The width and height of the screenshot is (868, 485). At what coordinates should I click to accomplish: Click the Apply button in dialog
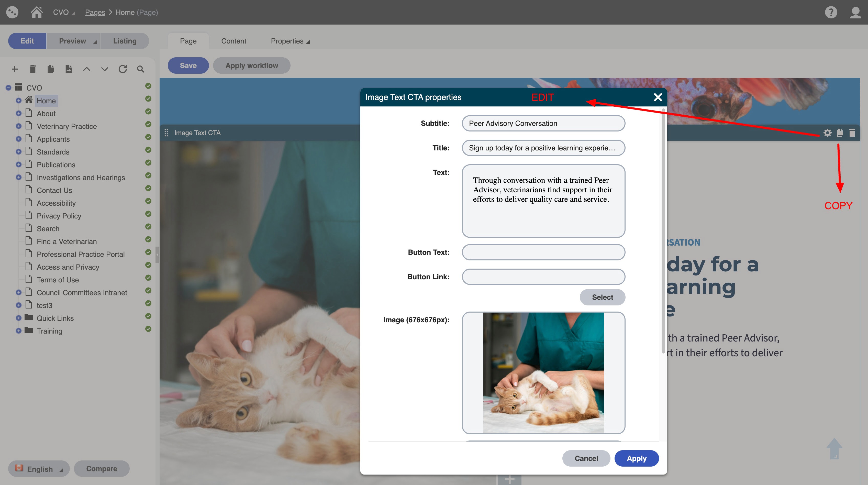(x=636, y=458)
